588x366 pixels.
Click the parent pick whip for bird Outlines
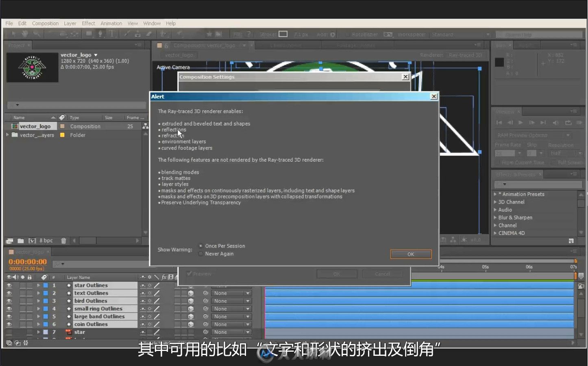pyautogui.click(x=206, y=301)
